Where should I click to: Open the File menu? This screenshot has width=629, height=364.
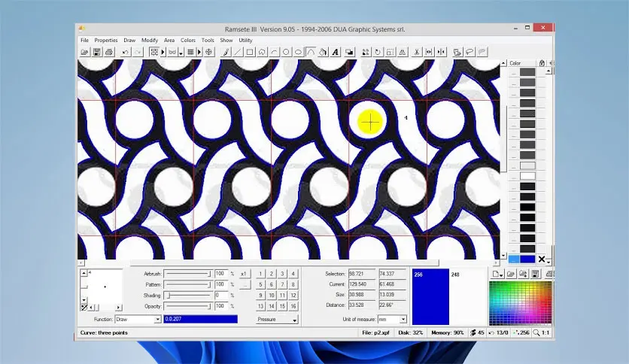84,40
